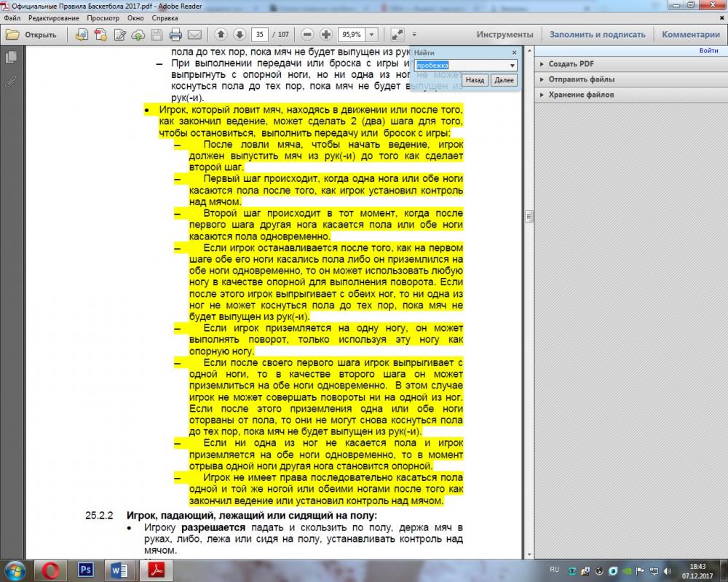Switch to the Комментарии pane
This screenshot has height=582, width=728.
[x=691, y=34]
